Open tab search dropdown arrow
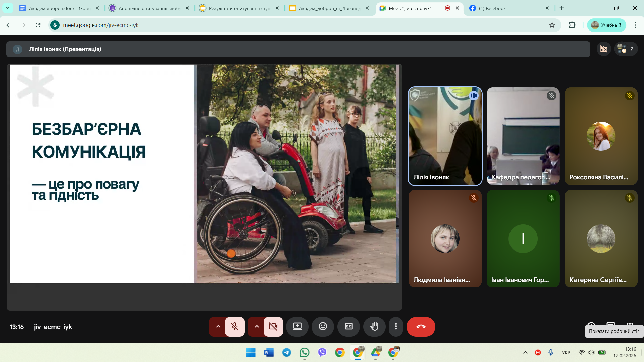 point(8,8)
